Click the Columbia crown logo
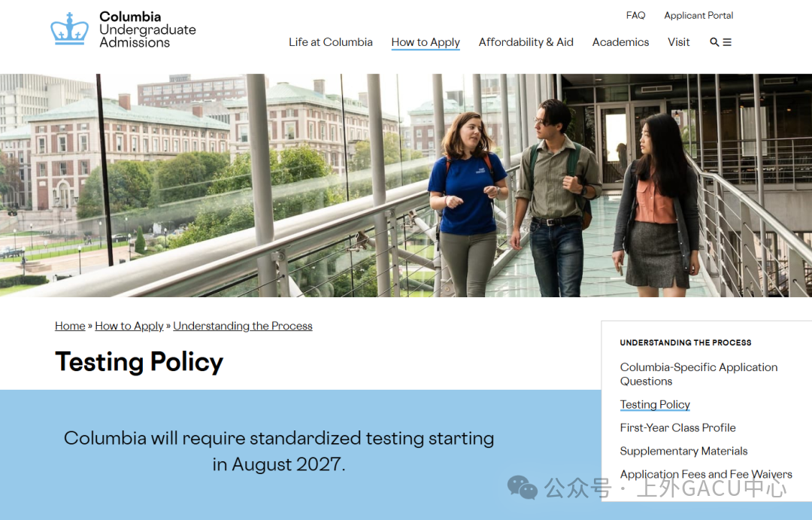This screenshot has height=520, width=812. coord(69,29)
